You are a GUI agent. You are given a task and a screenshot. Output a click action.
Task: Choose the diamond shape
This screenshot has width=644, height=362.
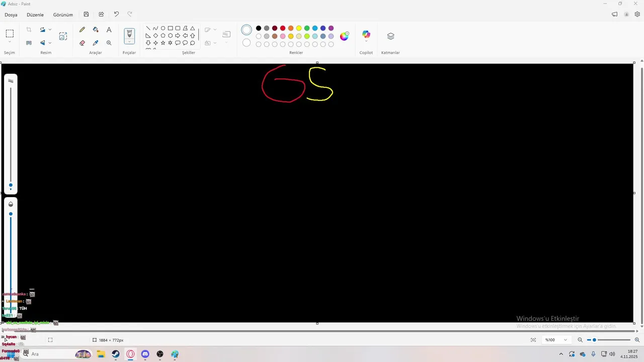(155, 36)
